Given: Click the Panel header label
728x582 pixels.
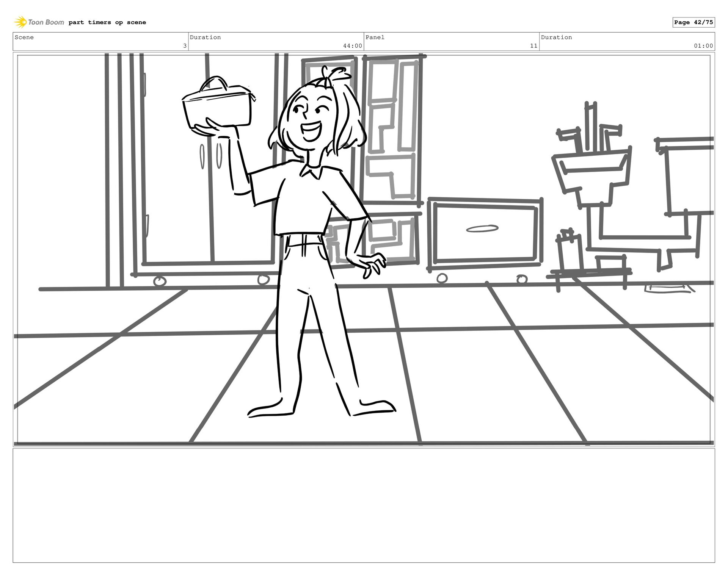Looking at the screenshot, I should pos(375,37).
